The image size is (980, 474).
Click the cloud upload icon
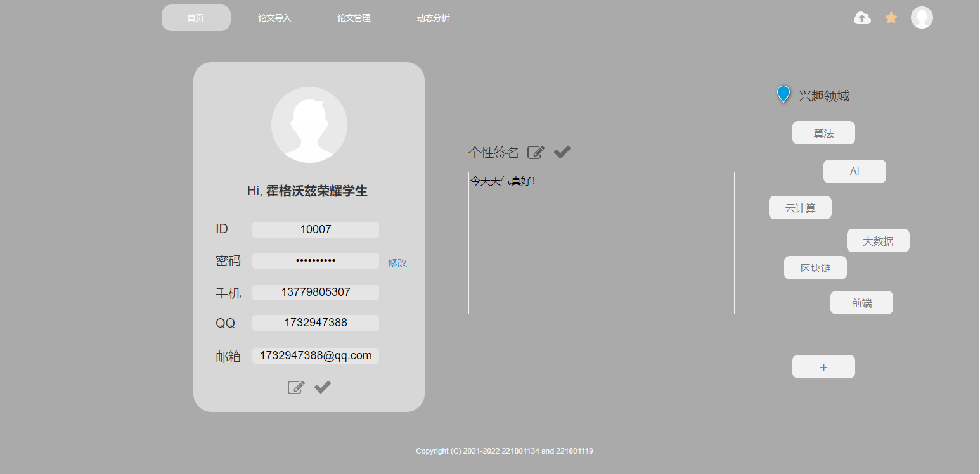862,18
